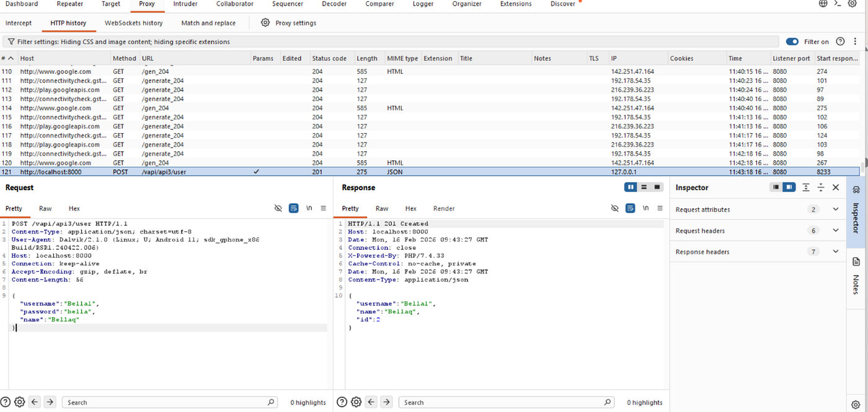The width and height of the screenshot is (868, 412).
Task: Turn off the Filter on switch
Action: pos(792,42)
